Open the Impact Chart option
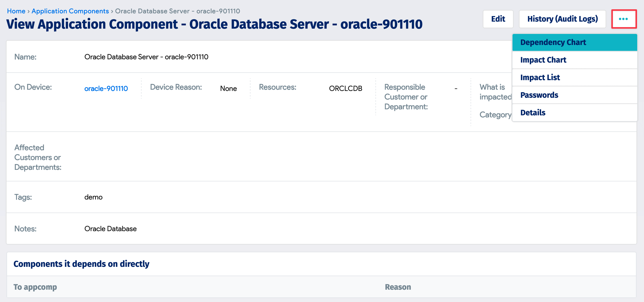Screen dimensions: 644x302 coord(543,60)
